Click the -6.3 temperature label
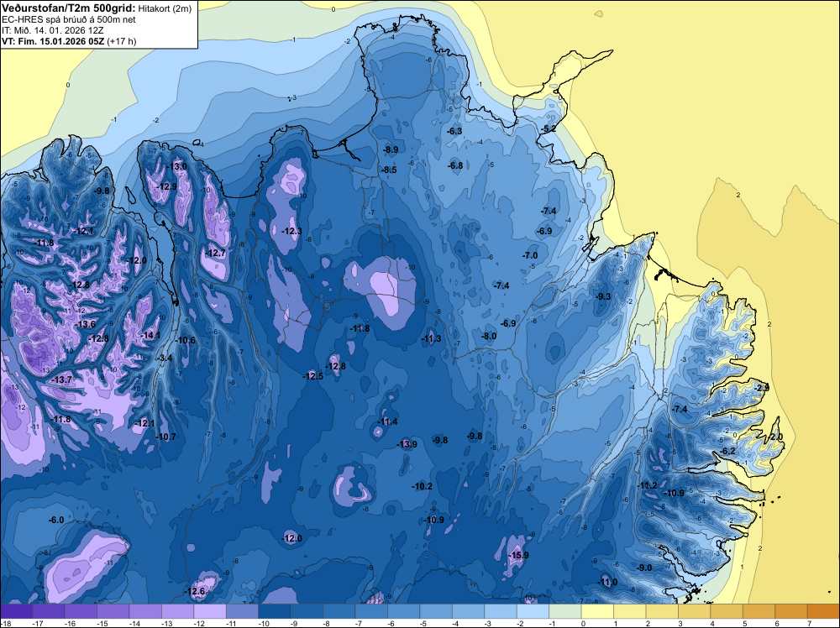Viewport: 840px width, 628px height. coord(454,131)
